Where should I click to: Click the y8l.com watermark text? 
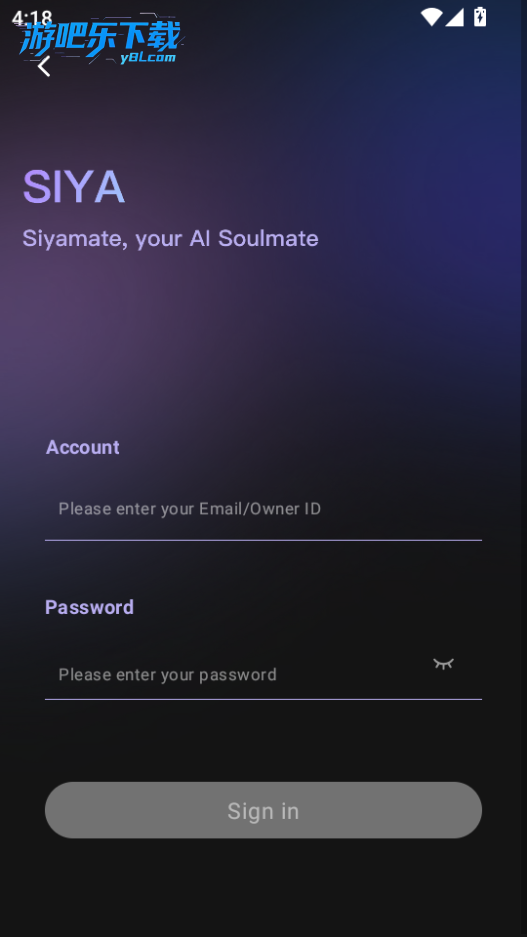tap(148, 57)
